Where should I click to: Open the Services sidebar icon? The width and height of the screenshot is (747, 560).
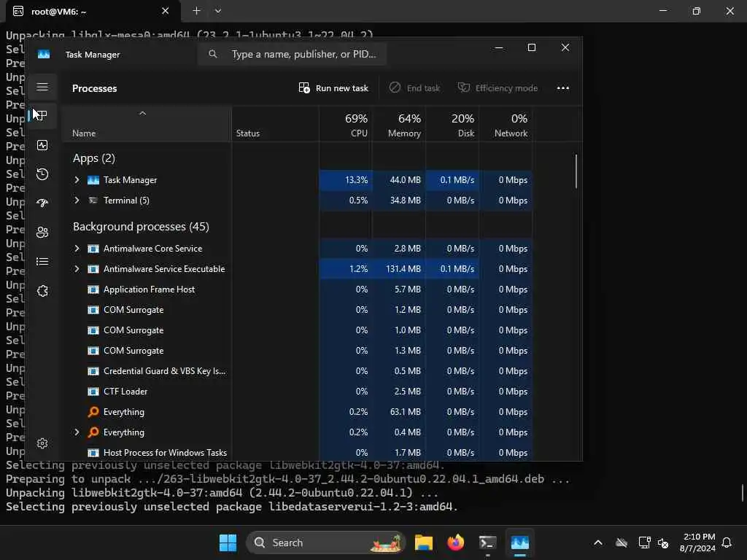click(42, 291)
